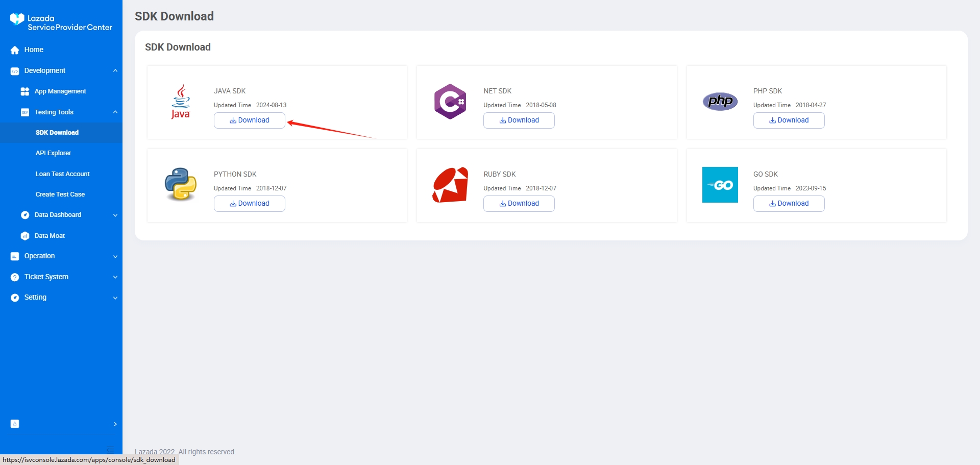Collapse the Testing Tools submenu chevron
This screenshot has height=465, width=980.
(x=115, y=112)
